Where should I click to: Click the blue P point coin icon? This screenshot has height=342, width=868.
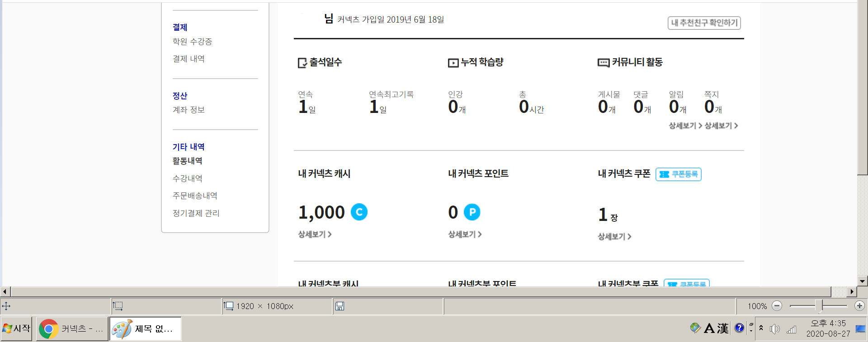[472, 212]
